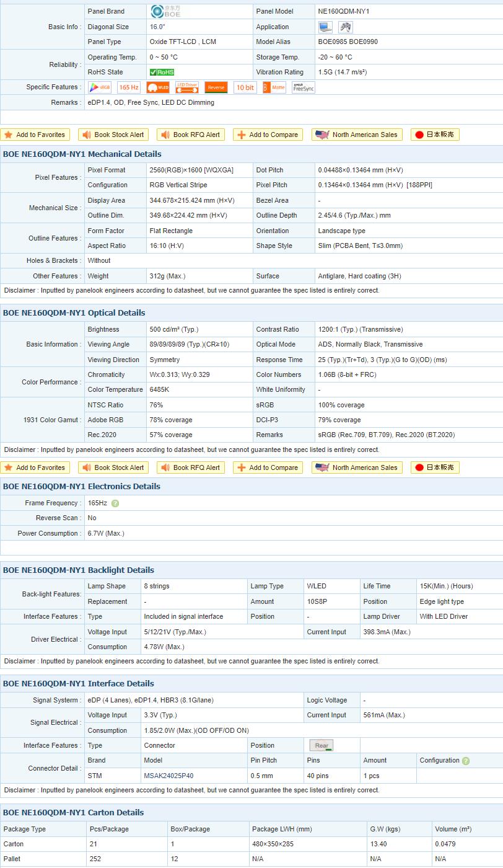Click the backlight current input 398.3mA (Max.)

click(x=387, y=632)
